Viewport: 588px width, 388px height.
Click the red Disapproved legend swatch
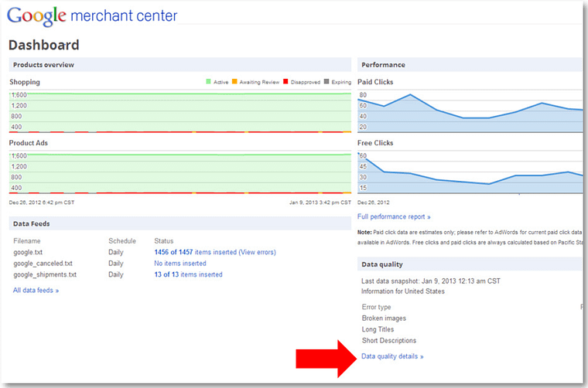point(285,82)
